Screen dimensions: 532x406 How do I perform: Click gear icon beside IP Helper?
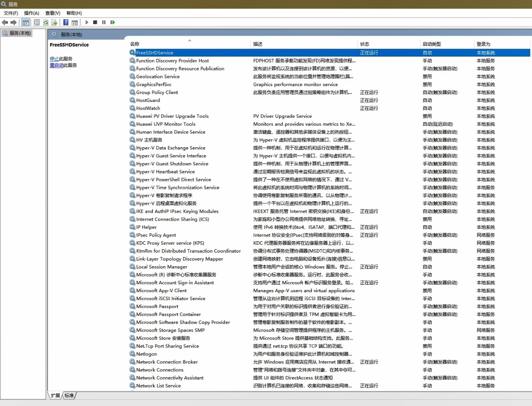click(x=132, y=227)
